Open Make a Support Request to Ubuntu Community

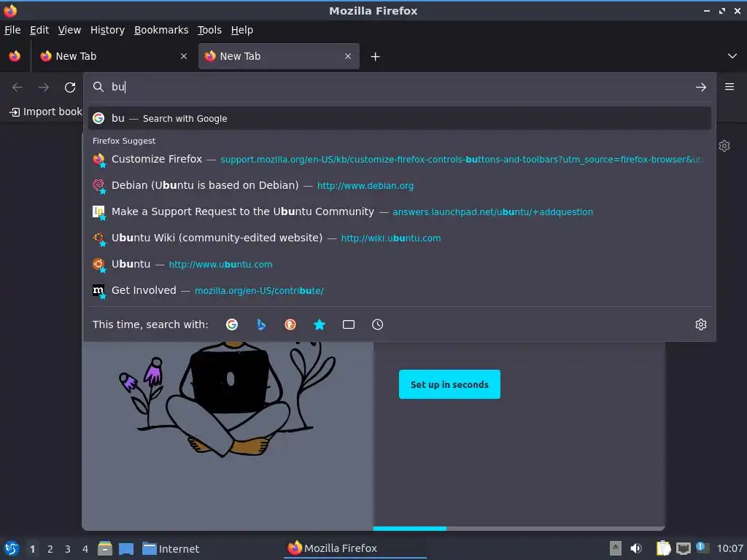click(x=399, y=211)
